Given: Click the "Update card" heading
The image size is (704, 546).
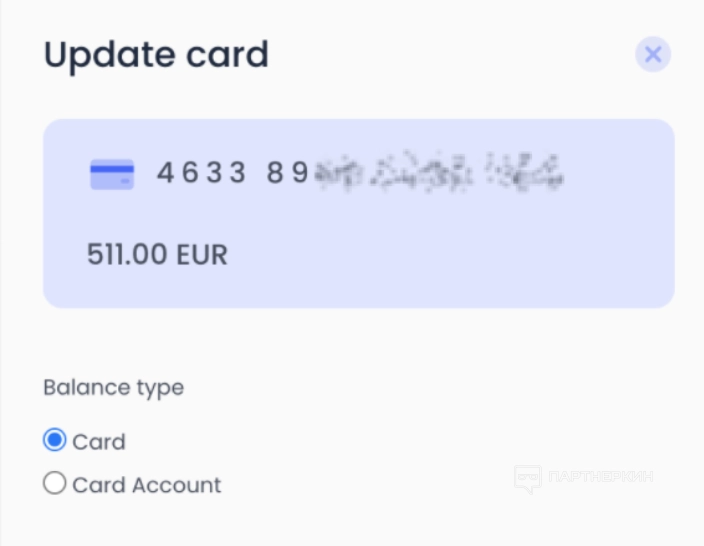Looking at the screenshot, I should [x=156, y=54].
